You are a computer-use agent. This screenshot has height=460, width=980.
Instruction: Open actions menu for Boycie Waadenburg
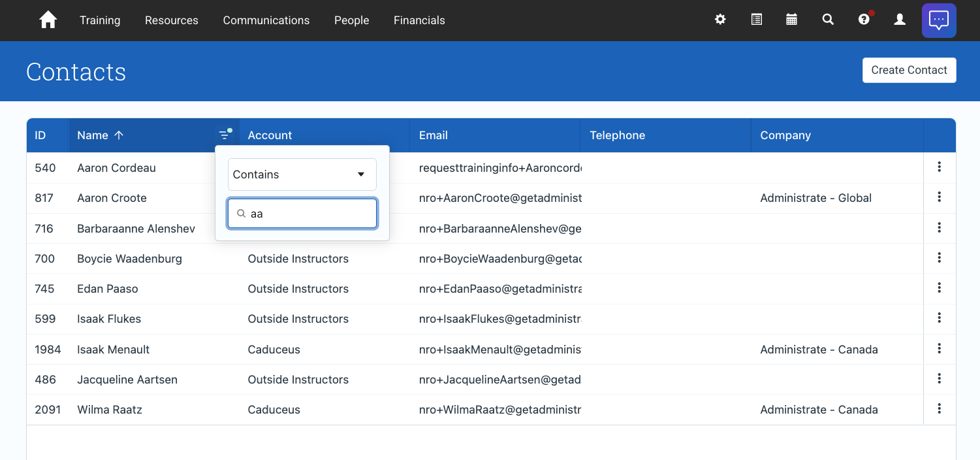click(940, 258)
